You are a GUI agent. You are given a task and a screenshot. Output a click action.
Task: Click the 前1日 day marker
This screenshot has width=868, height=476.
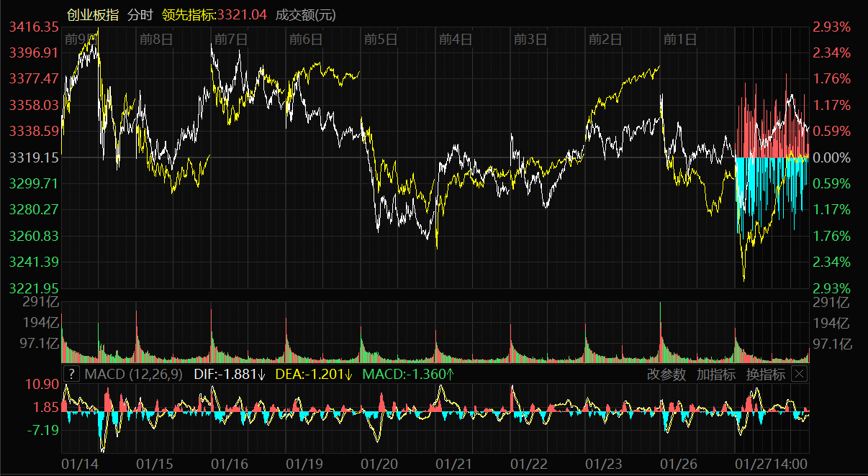tap(679, 39)
